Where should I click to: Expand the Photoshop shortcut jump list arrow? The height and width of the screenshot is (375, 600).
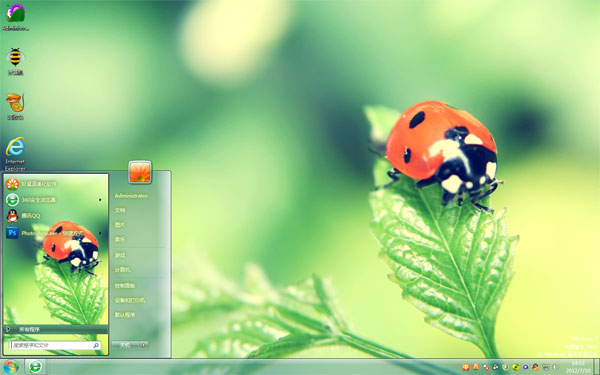100,233
